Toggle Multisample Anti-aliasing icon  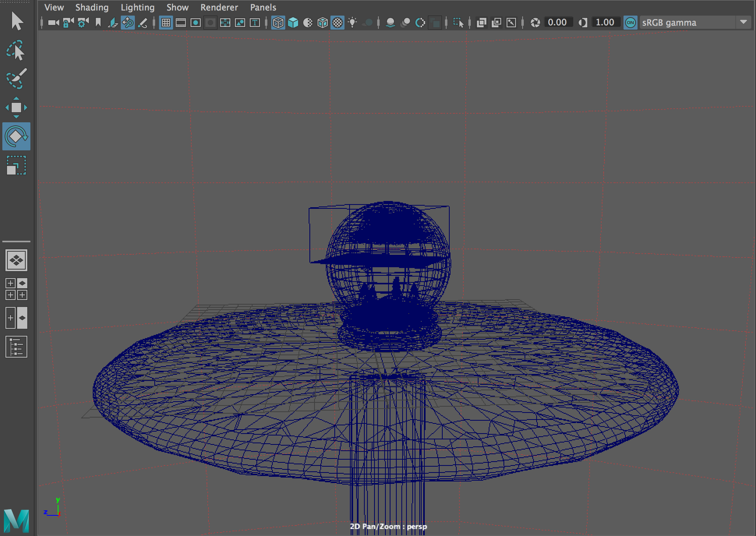click(420, 23)
